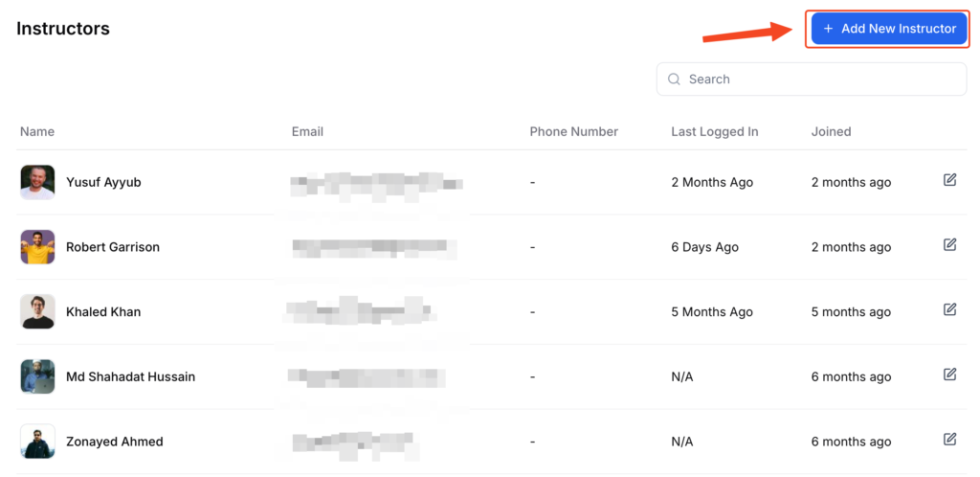Sort by the Name column header
The height and width of the screenshot is (477, 980).
point(37,132)
